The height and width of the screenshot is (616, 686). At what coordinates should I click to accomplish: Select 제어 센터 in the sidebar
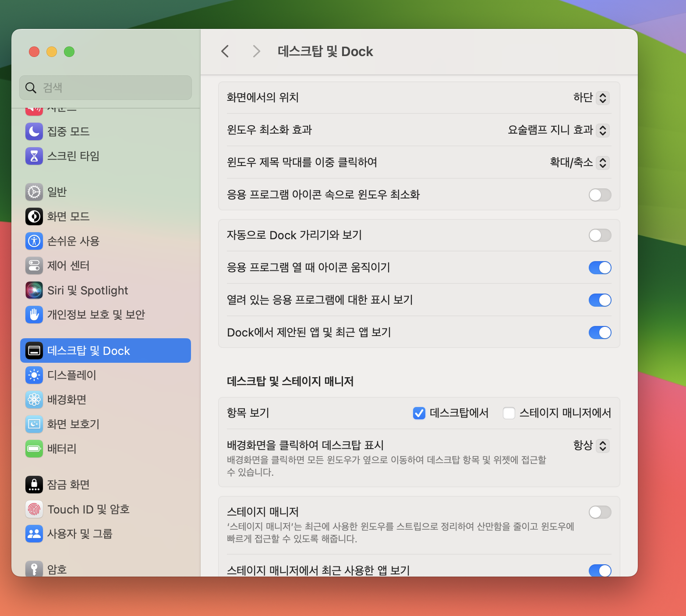pyautogui.click(x=106, y=266)
